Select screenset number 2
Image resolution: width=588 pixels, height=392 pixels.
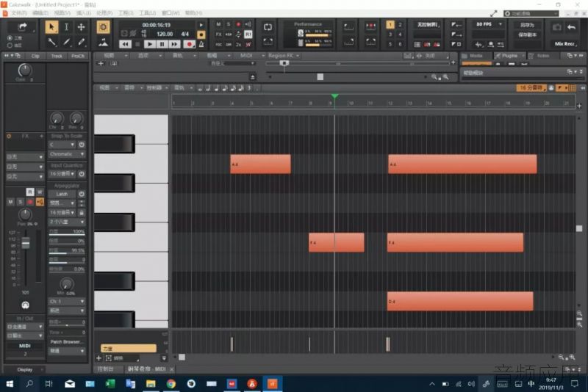point(400,25)
